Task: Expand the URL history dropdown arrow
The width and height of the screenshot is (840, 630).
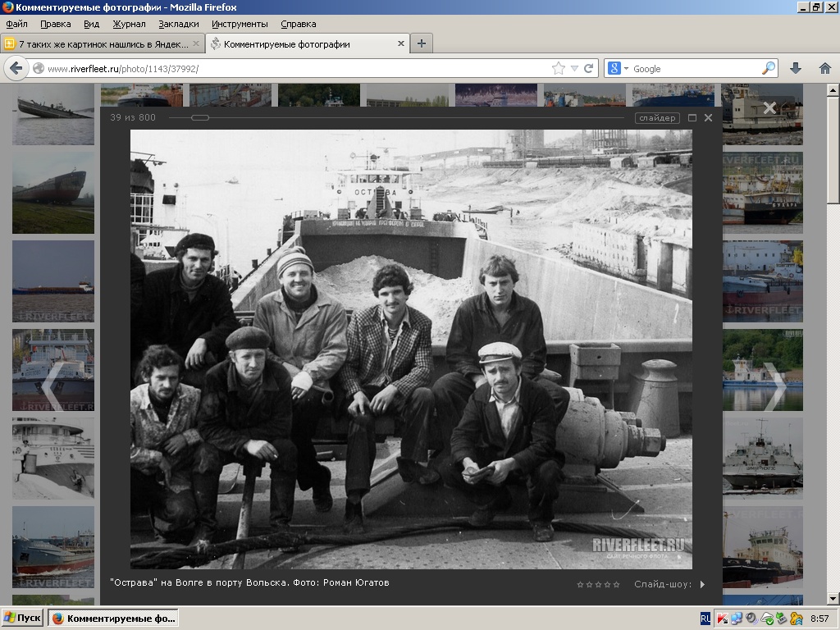Action: click(574, 69)
